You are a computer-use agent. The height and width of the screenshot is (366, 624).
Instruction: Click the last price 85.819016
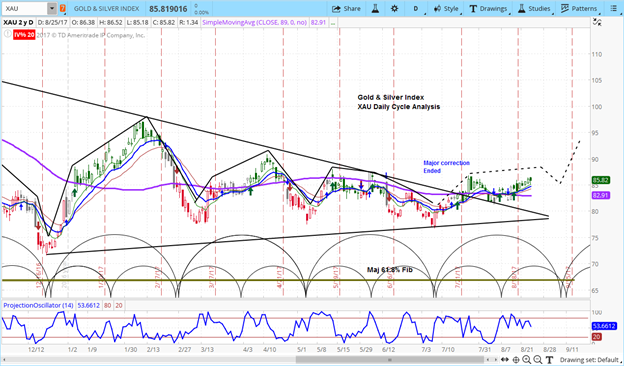pyautogui.click(x=168, y=8)
